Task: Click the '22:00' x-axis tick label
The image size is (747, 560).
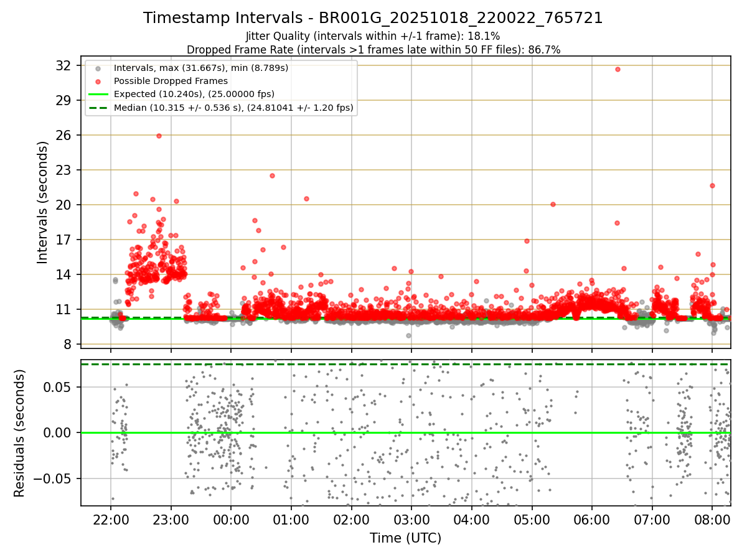Action: coord(111,520)
